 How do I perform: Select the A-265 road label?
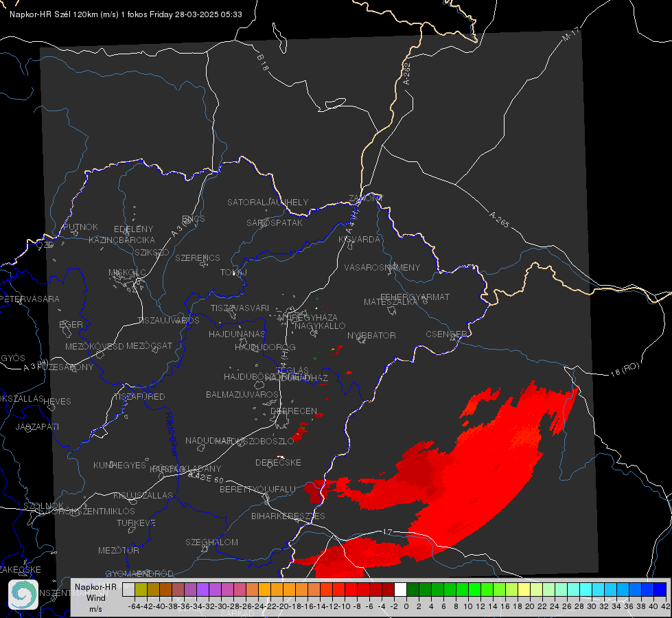499,220
